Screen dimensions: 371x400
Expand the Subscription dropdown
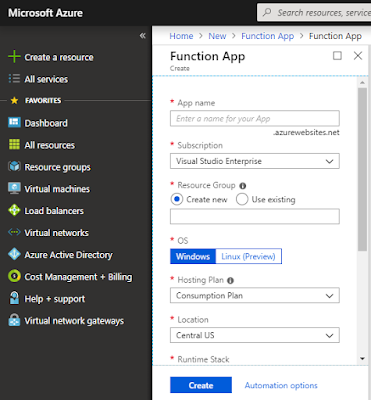(255, 161)
